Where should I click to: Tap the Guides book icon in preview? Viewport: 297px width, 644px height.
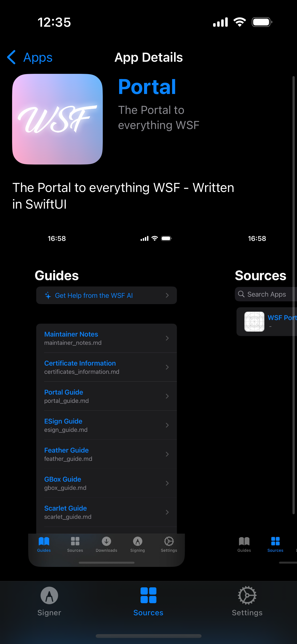(44, 541)
